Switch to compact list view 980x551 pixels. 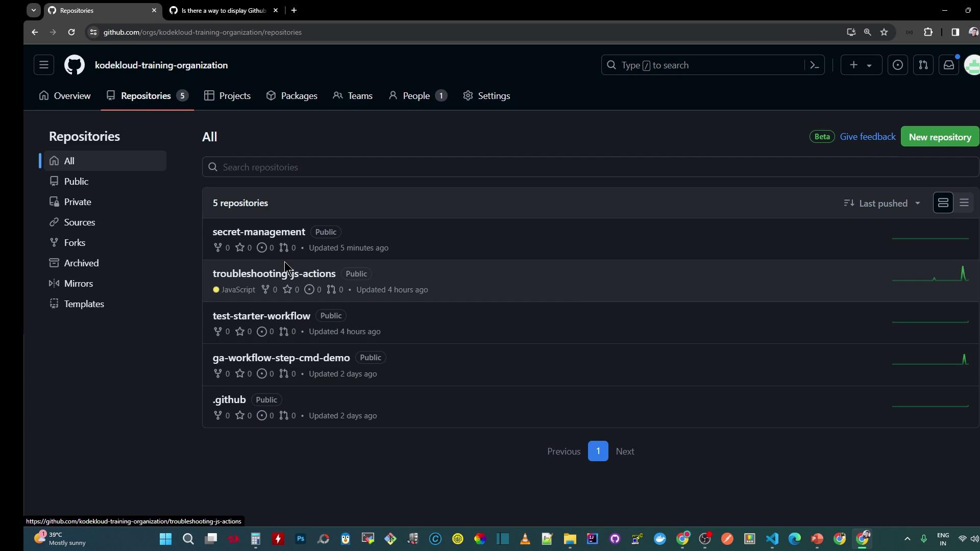point(964,203)
